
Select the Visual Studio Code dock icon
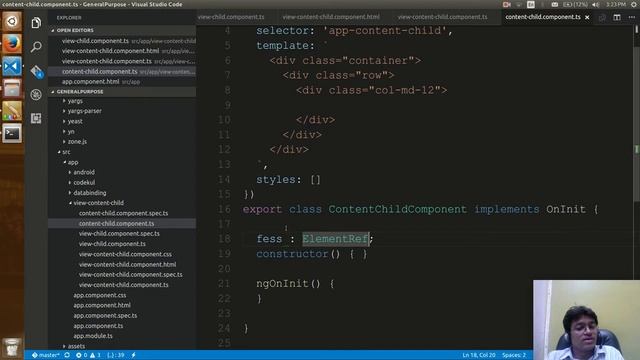(12, 66)
